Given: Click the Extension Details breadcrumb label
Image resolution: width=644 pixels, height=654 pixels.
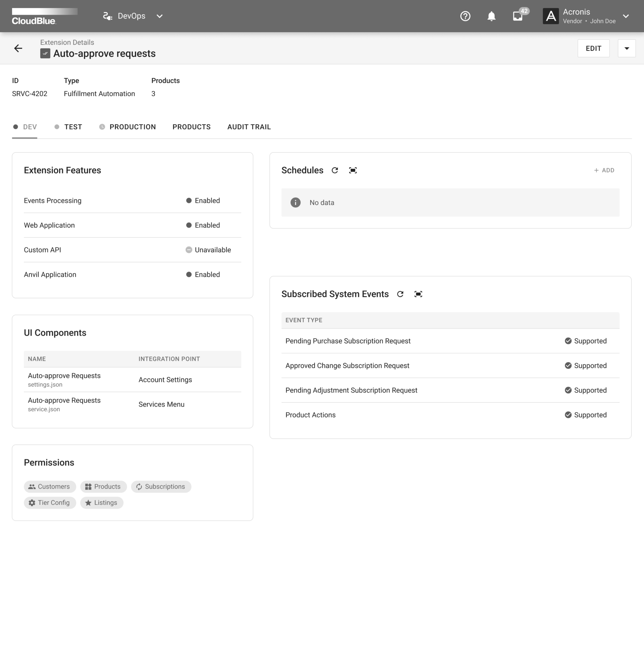Looking at the screenshot, I should pos(67,42).
